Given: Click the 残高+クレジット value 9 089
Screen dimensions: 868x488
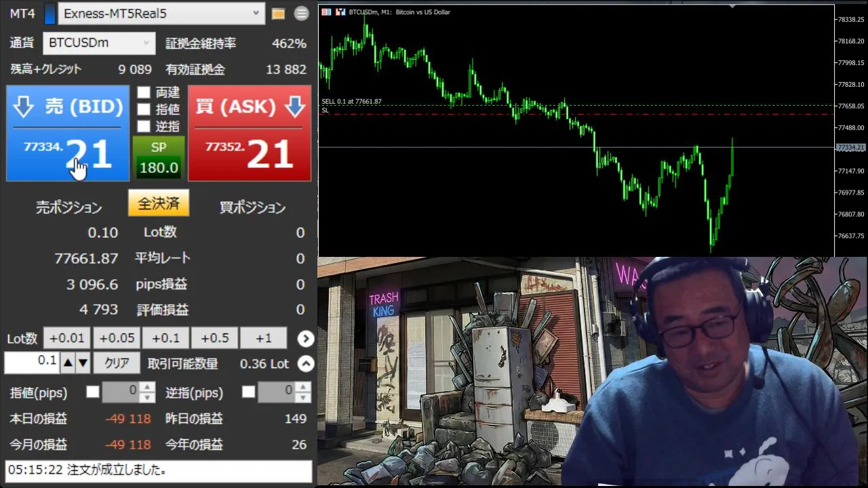Looking at the screenshot, I should pyautogui.click(x=135, y=69).
